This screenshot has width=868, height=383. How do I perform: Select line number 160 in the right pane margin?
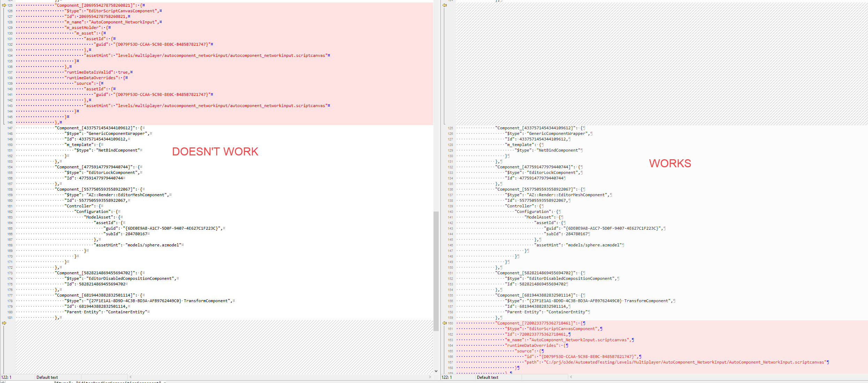pyautogui.click(x=450, y=323)
